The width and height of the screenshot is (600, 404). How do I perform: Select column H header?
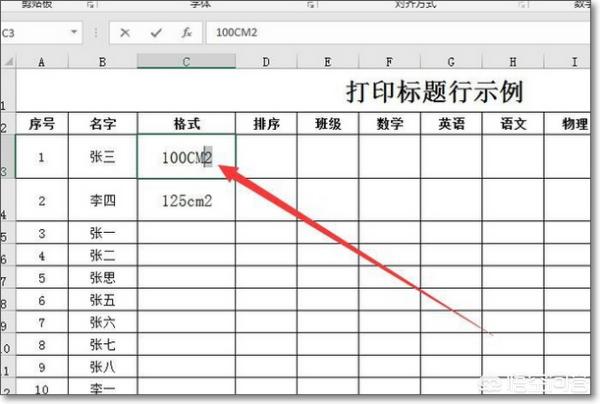point(511,62)
